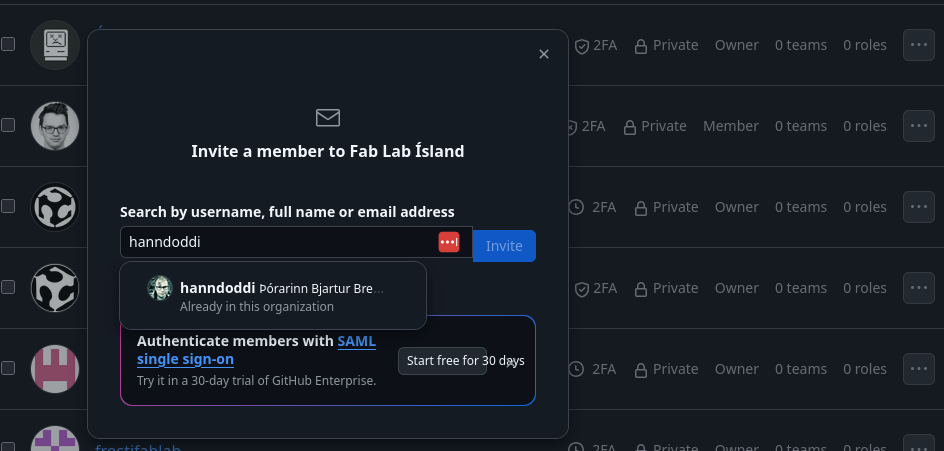The height and width of the screenshot is (451, 944).
Task: Open the three-dot menu for the fifth row
Action: [919, 369]
